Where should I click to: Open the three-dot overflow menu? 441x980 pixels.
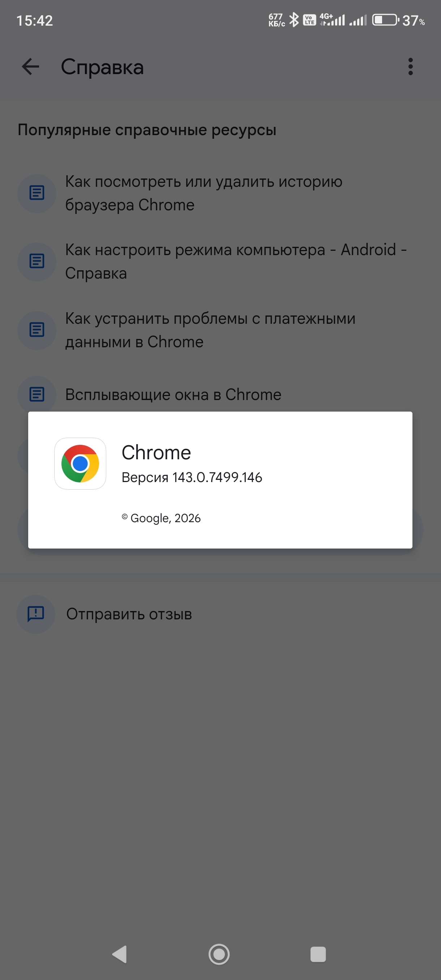[x=410, y=67]
